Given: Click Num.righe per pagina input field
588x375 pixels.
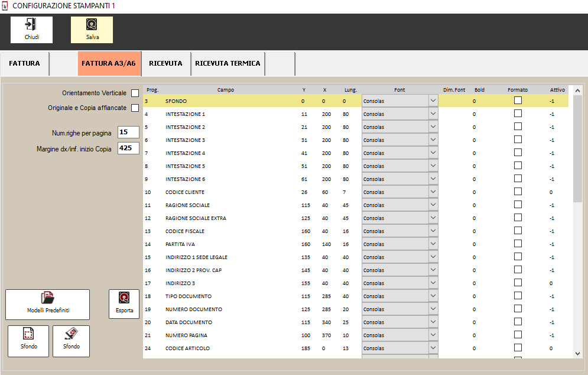Looking at the screenshot, I should [128, 132].
